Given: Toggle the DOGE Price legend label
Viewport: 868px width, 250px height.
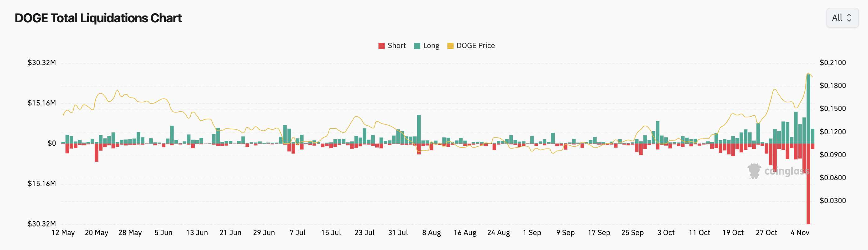Looking at the screenshot, I should pyautogui.click(x=476, y=46).
